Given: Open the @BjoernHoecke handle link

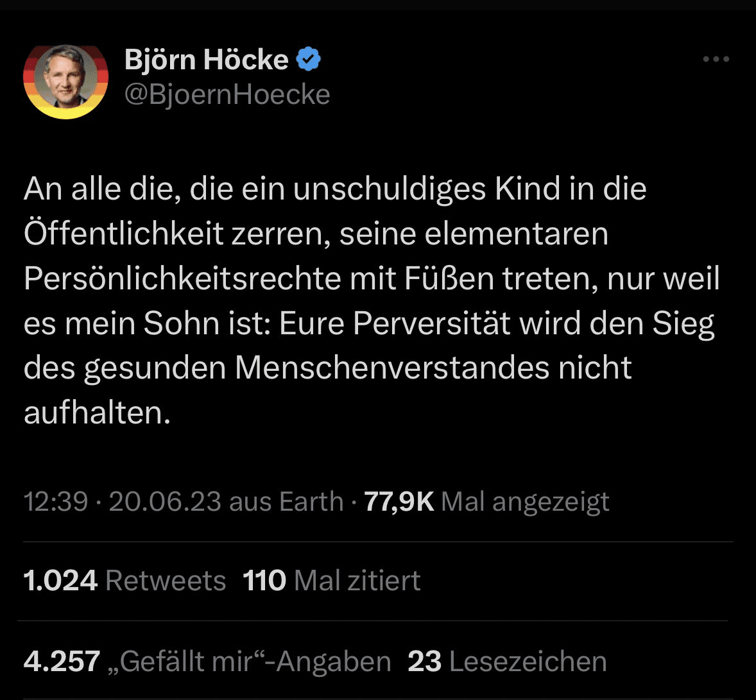Looking at the screenshot, I should (x=227, y=94).
